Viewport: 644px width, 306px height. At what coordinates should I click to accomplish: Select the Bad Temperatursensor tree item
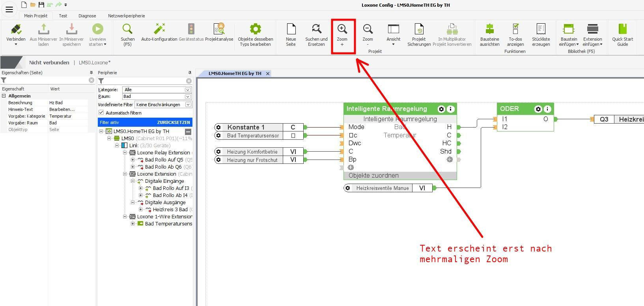[168, 224]
